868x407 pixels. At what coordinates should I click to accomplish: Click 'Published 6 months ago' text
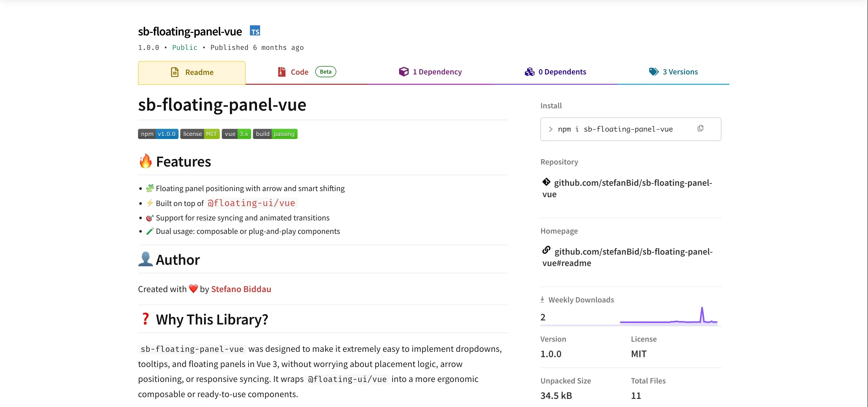257,48
